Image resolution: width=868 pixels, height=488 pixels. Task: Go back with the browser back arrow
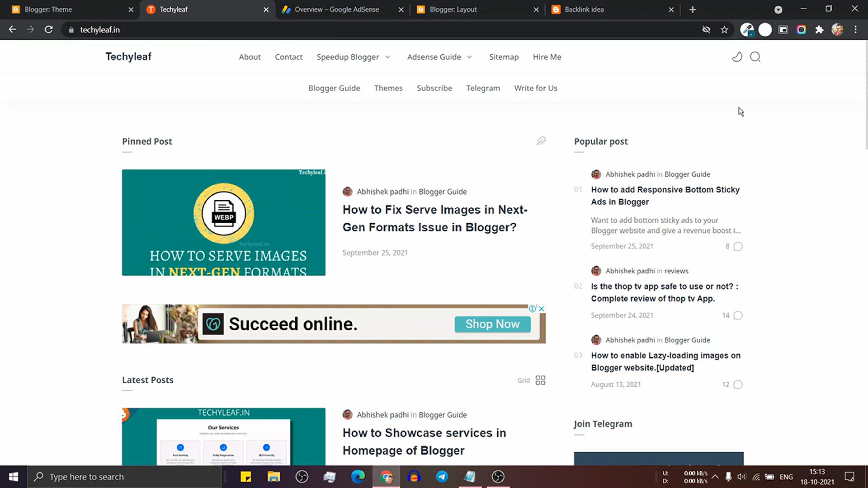coord(12,29)
